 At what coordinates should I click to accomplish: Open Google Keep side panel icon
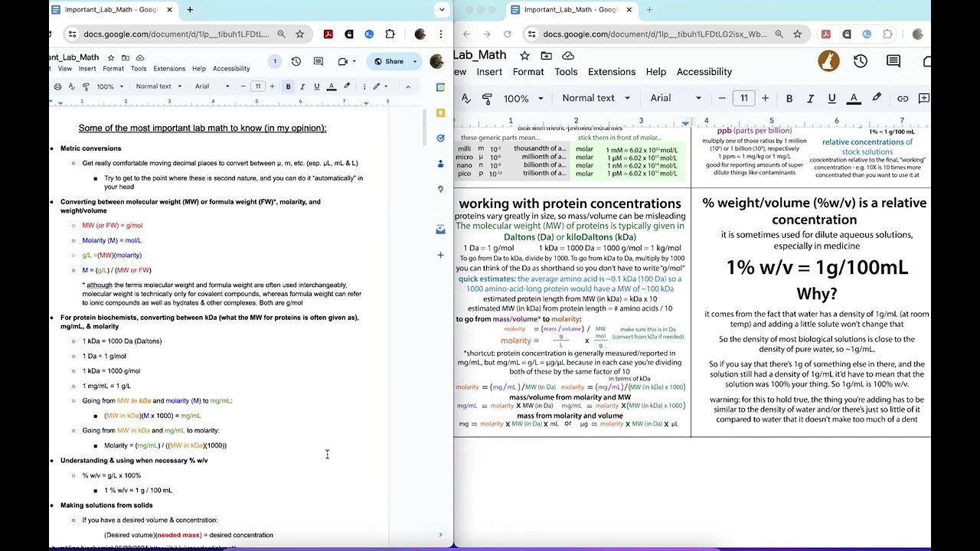pos(440,112)
